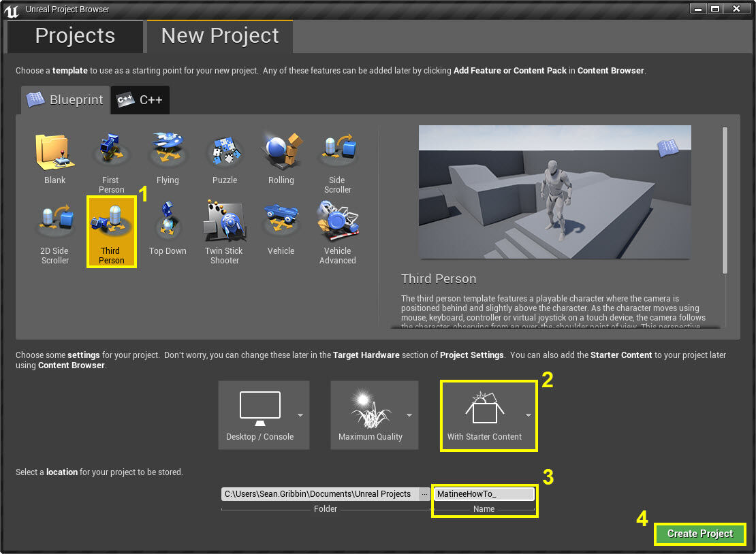Viewport: 756px width, 554px height.
Task: Switch to the C++ tab
Action: (140, 100)
